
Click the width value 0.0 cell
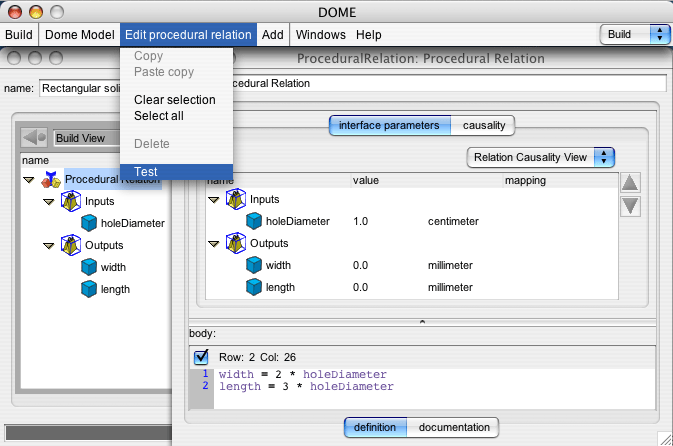pos(361,265)
